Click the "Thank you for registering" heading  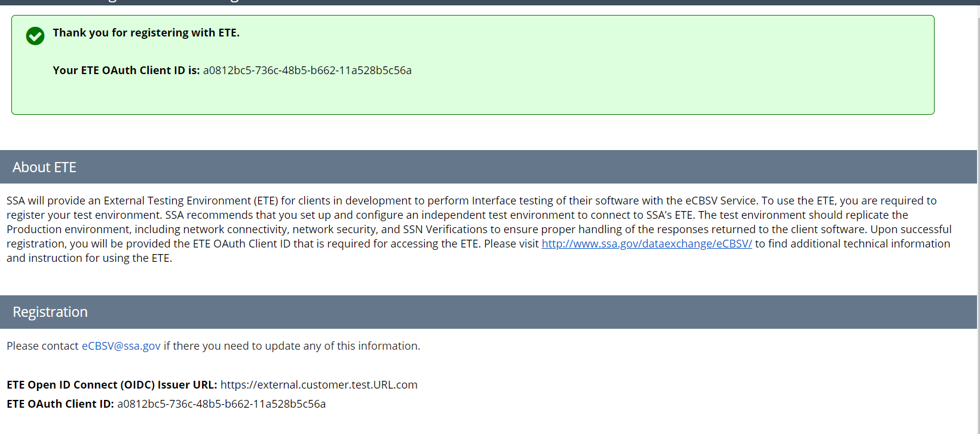click(146, 33)
